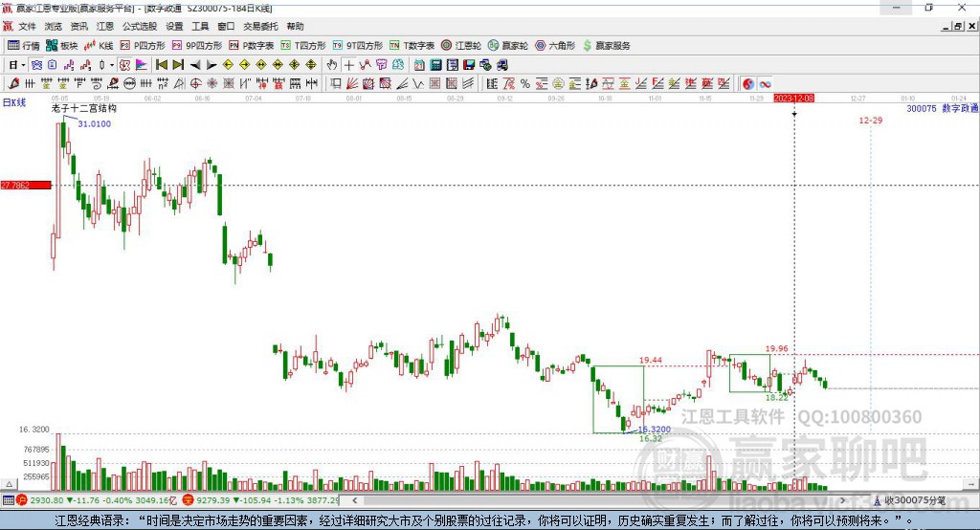Launch the 赢家轮 wheel tool
This screenshot has width=980, height=530.
coord(508,46)
